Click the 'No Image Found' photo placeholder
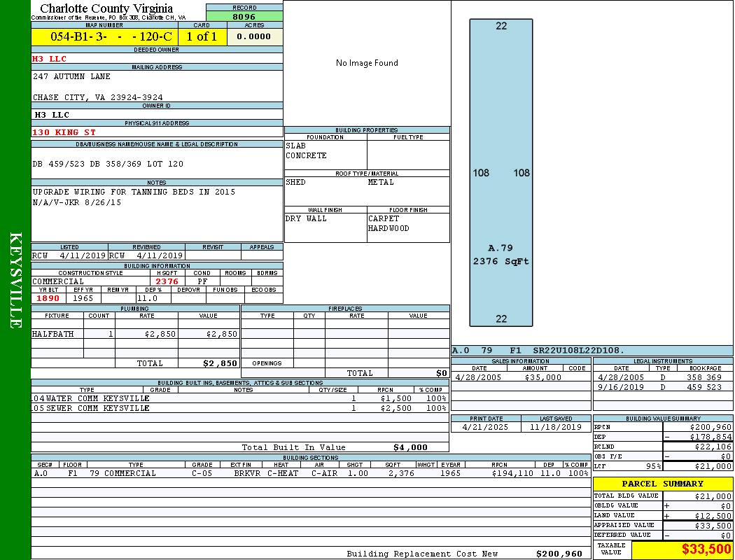Screen dimensions: 735x560 (367, 63)
